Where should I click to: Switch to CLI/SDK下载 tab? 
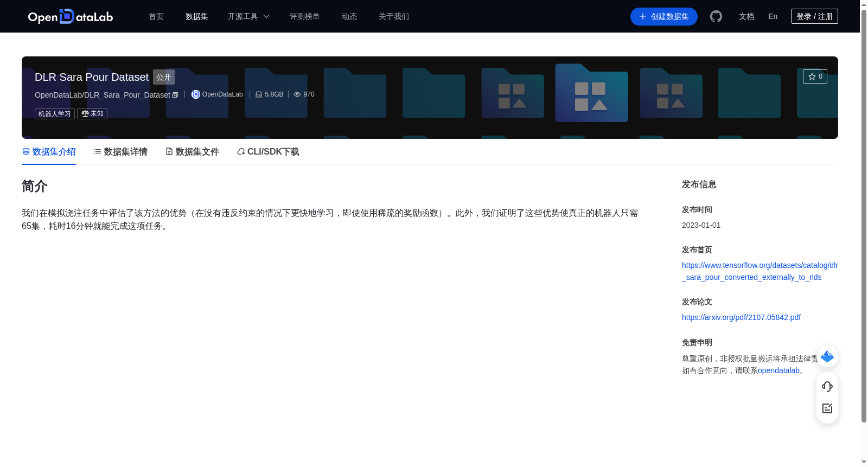[x=268, y=152]
